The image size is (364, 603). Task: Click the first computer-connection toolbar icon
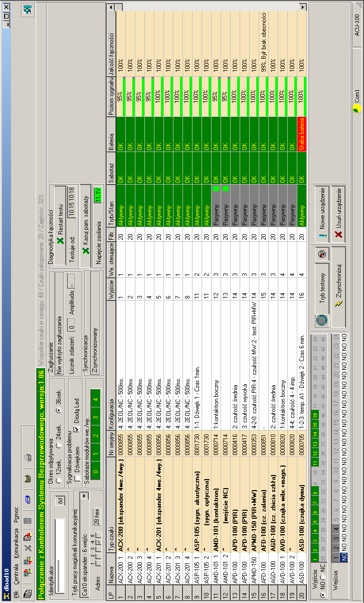point(28,573)
